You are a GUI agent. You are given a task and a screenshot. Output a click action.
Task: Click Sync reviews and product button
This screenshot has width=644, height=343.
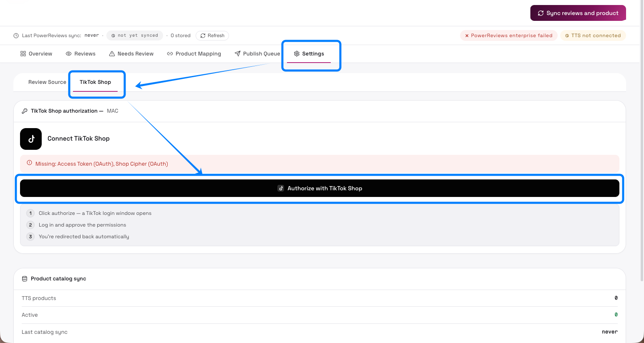pyautogui.click(x=578, y=13)
